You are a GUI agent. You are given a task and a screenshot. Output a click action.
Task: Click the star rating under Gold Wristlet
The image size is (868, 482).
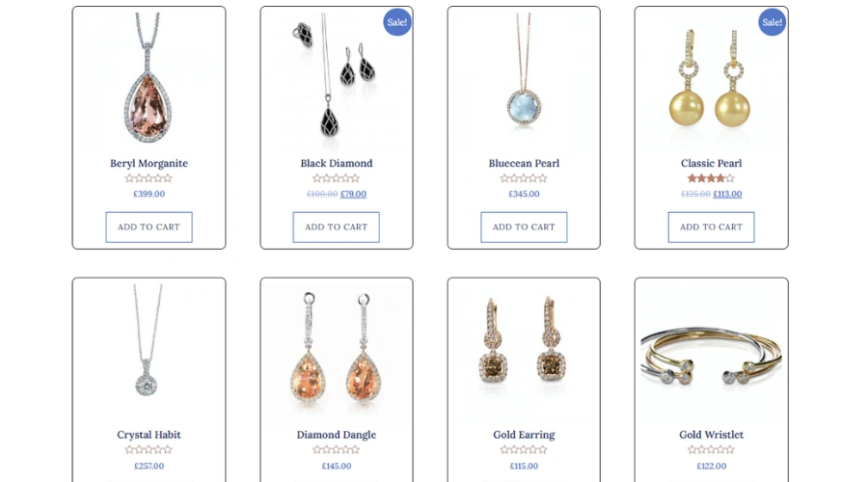(711, 449)
